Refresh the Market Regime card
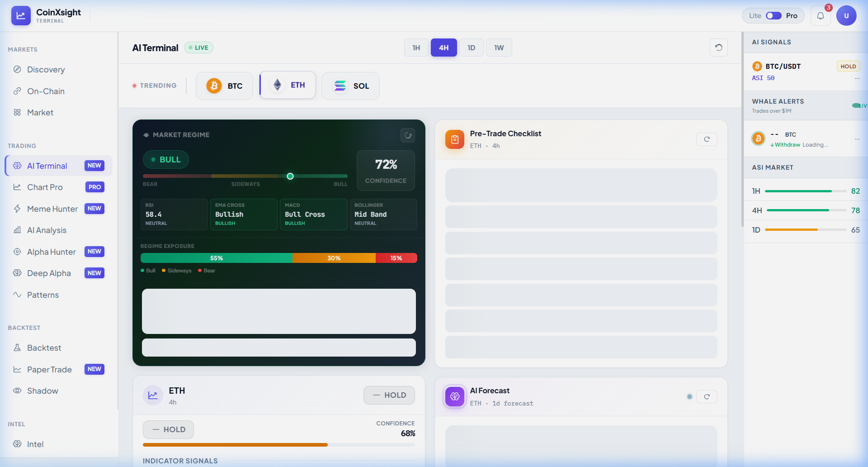Viewport: 868px width, 467px height. [x=408, y=135]
